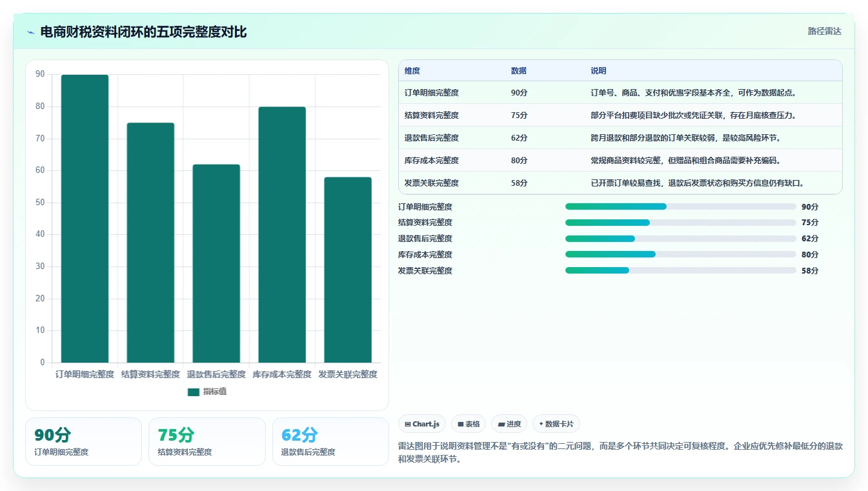868x491 pixels.
Task: Click the x-axis label 结算资料完整度
Action: point(150,374)
